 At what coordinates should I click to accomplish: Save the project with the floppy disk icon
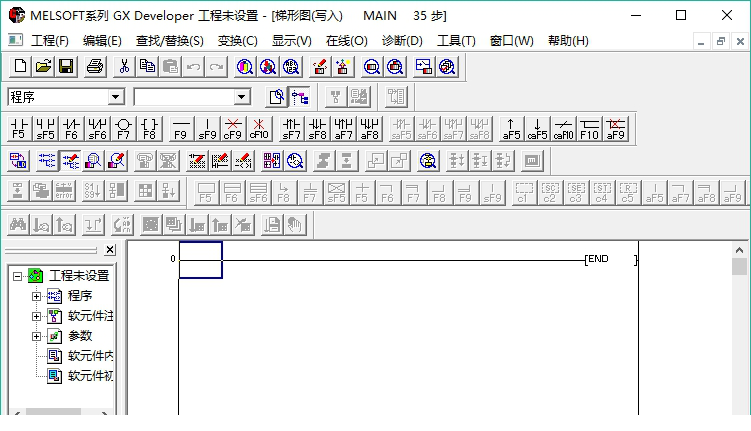[66, 66]
